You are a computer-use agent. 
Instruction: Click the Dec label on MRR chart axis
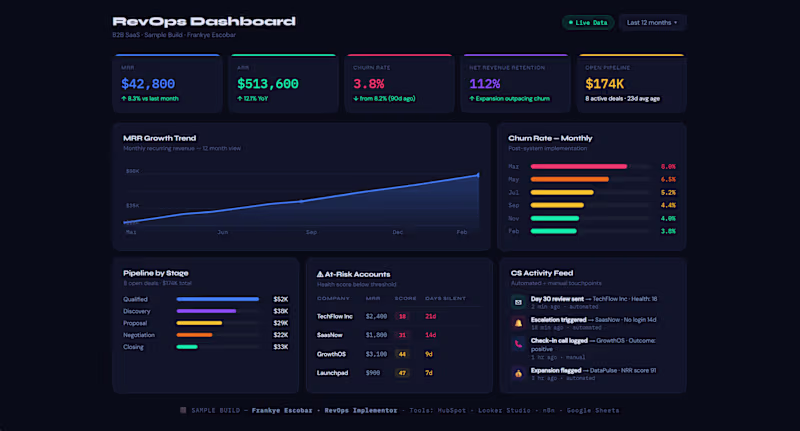397,232
